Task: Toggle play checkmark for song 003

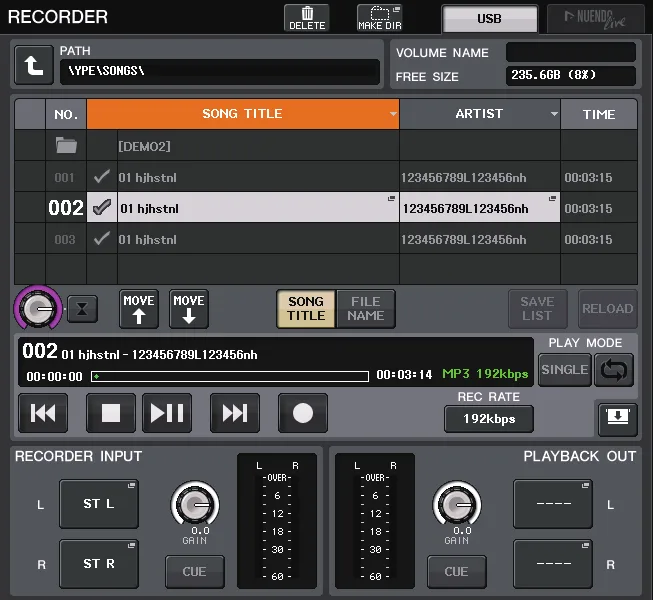Action: point(102,239)
